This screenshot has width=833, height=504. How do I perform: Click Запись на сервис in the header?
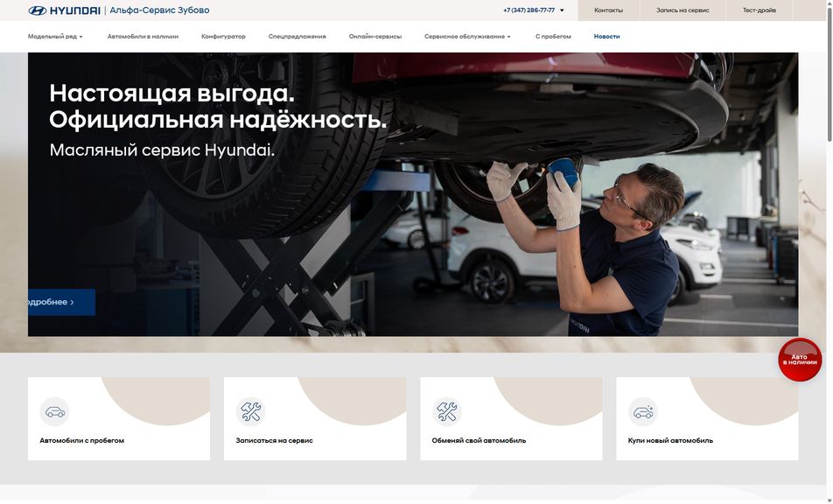682,10
